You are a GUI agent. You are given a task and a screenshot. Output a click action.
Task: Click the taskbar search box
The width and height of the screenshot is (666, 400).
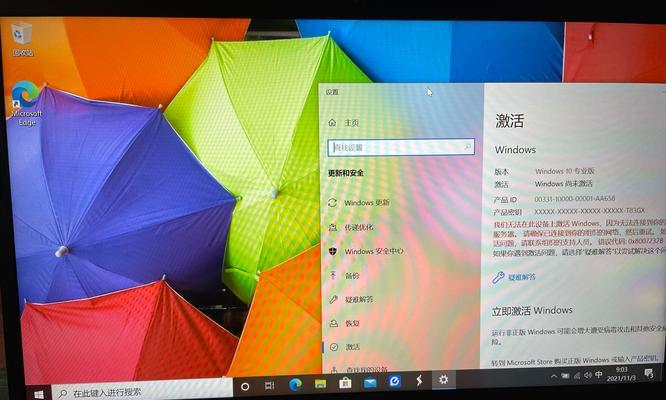144,391
